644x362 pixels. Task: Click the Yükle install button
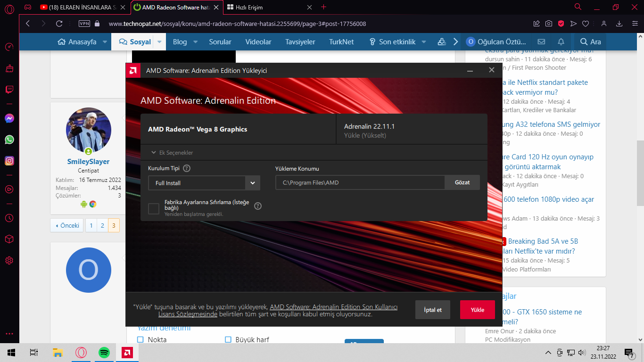(478, 310)
